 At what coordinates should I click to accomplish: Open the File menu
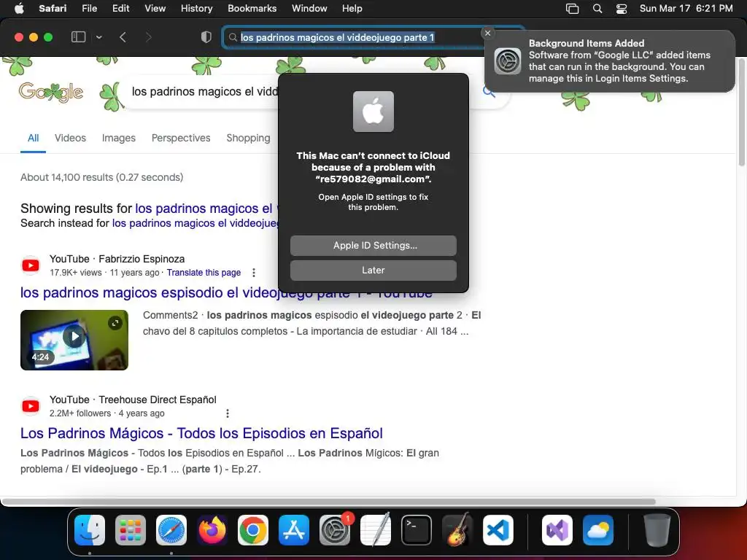[90, 8]
